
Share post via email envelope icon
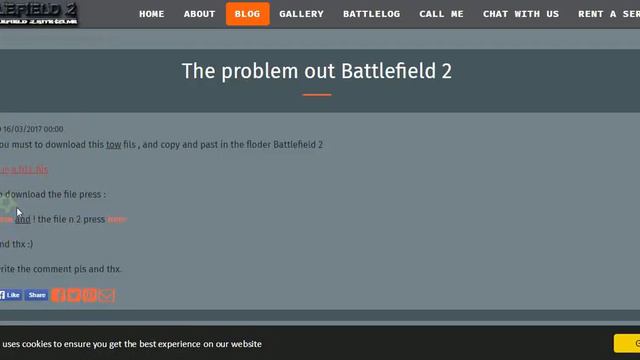pos(106,295)
